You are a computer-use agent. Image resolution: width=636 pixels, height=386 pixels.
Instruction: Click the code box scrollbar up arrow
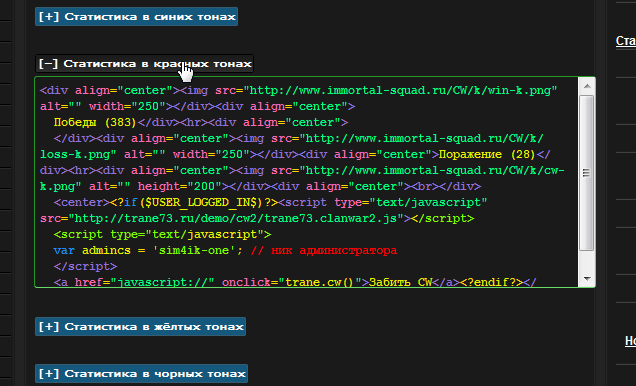point(587,86)
